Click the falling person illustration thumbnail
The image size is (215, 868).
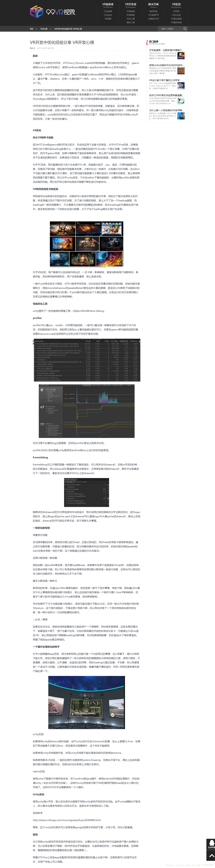coord(181,101)
